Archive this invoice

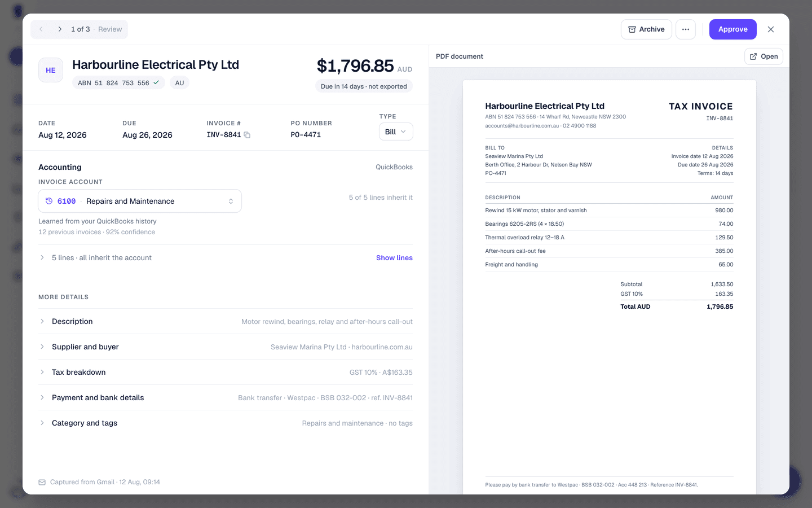pyautogui.click(x=646, y=29)
